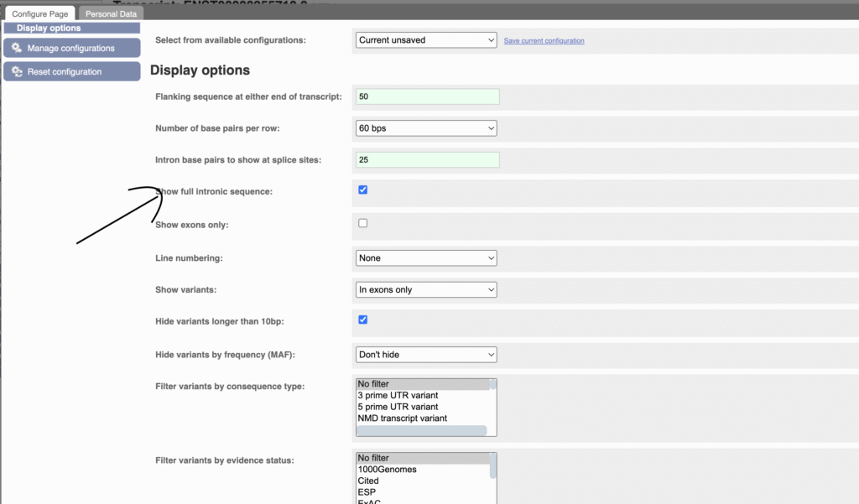This screenshot has height=504, width=859.
Task: Open the Show variants dropdown
Action: [426, 290]
